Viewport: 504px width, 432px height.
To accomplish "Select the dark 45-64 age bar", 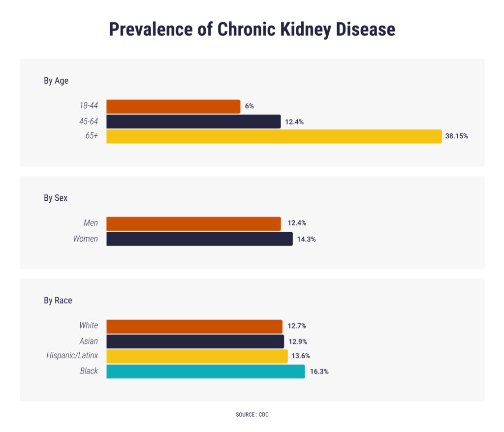I will 193,122.
